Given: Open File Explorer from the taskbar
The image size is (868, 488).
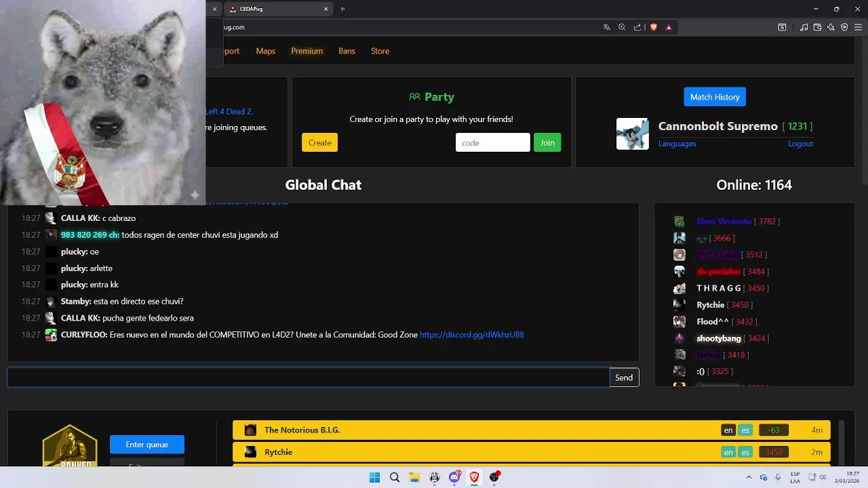Looking at the screenshot, I should [414, 477].
